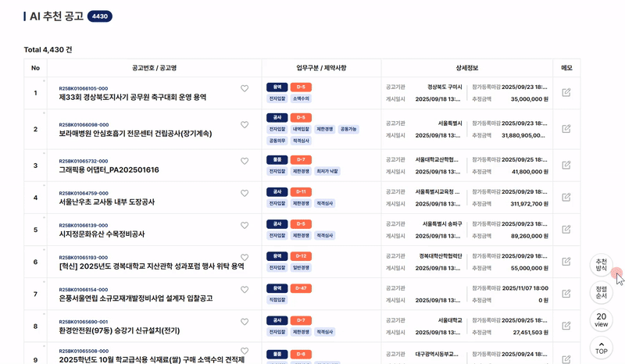Viewport: 625px width, 364px height.
Task: Change the 20 view page size
Action: click(601, 320)
